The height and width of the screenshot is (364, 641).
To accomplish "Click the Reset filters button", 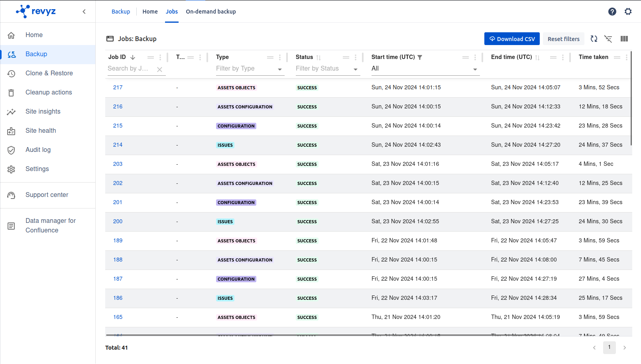I will 564,39.
